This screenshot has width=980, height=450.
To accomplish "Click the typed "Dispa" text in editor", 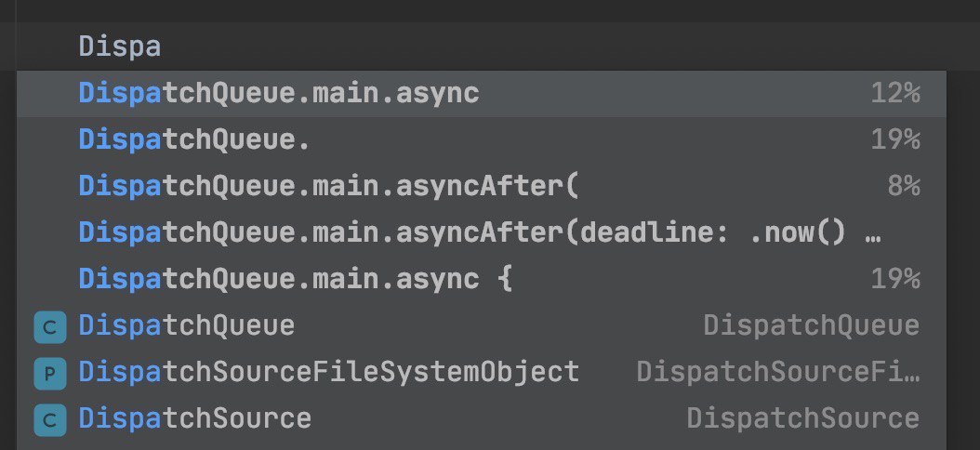I will coord(120,46).
